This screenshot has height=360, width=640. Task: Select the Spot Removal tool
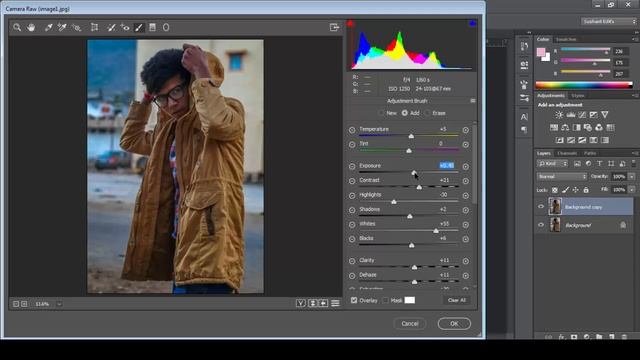point(111,27)
